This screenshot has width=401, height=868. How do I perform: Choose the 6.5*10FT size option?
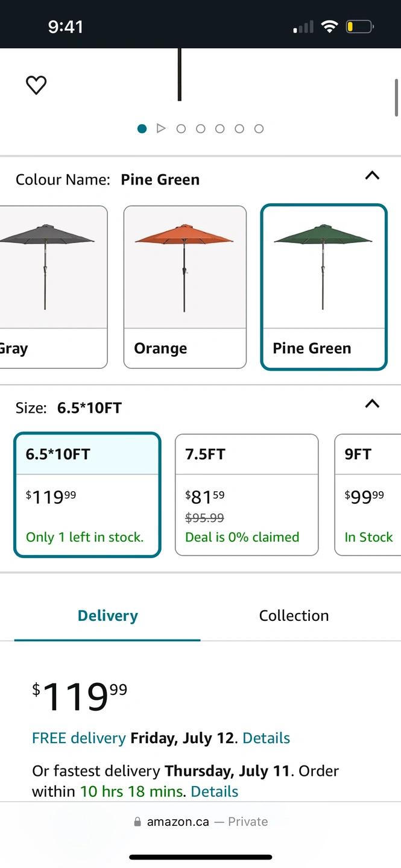87,494
